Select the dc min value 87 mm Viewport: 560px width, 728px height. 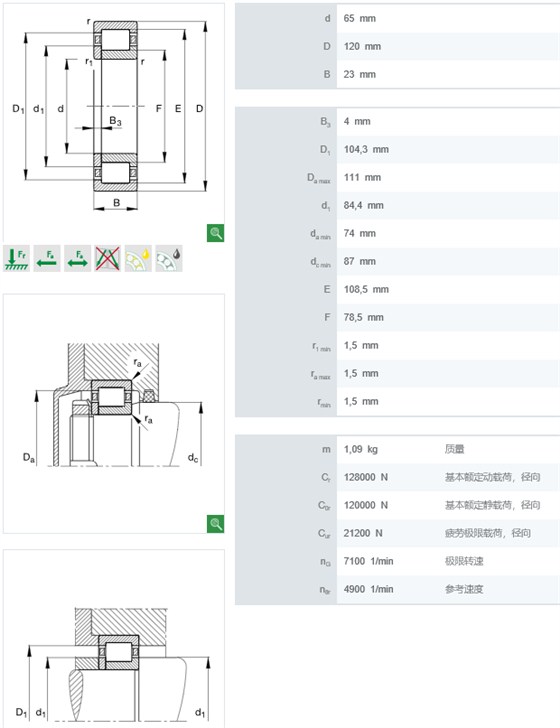click(x=359, y=261)
